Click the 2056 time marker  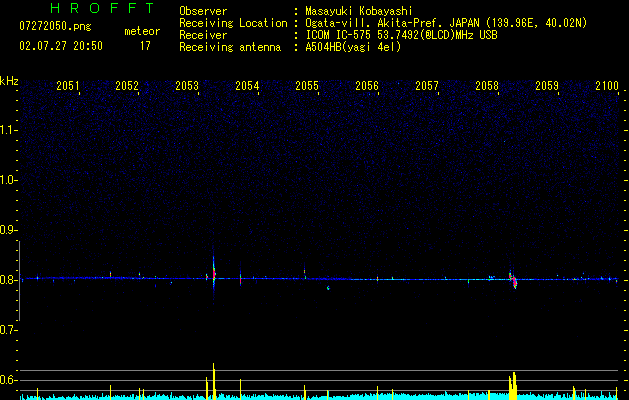click(367, 85)
